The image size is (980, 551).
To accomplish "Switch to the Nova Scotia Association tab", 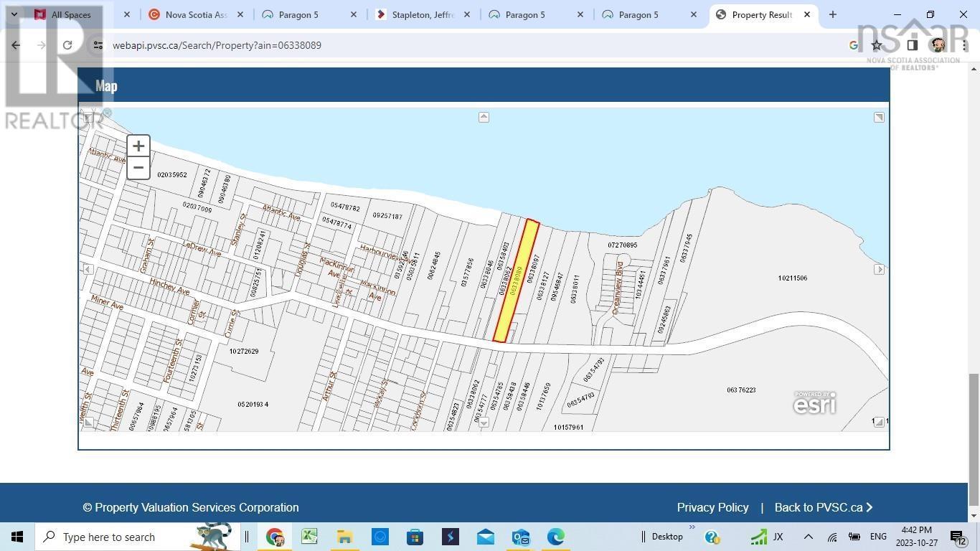I will pyautogui.click(x=196, y=14).
